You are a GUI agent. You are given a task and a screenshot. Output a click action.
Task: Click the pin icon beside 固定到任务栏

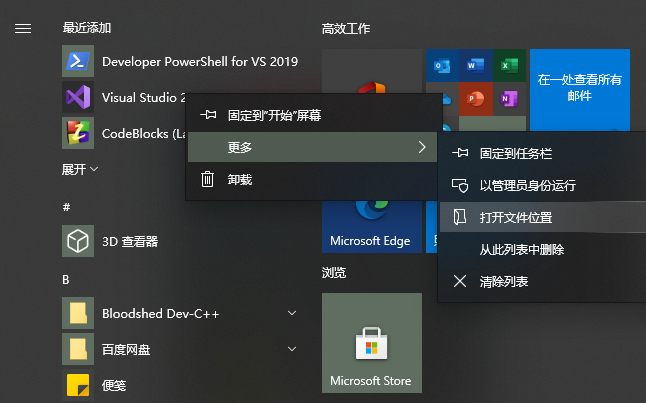(460, 153)
